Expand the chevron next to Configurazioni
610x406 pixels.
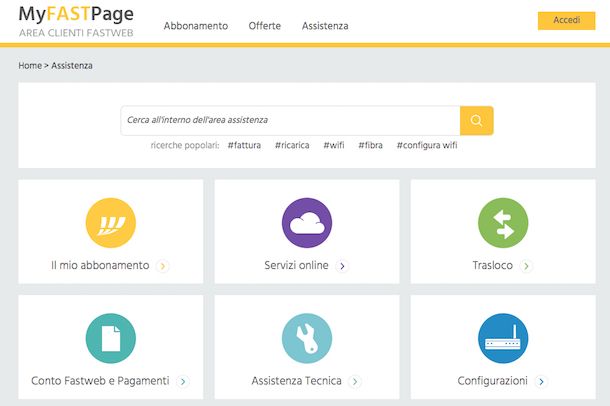tap(541, 382)
